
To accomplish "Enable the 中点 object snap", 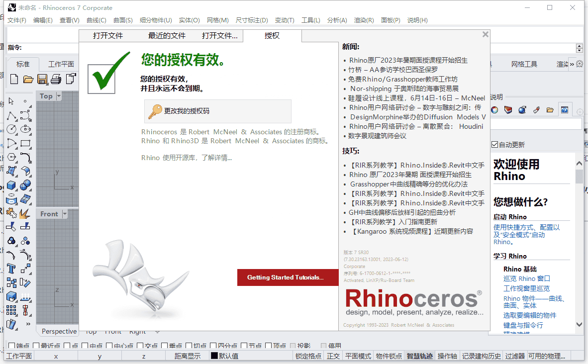I will coord(86,345).
